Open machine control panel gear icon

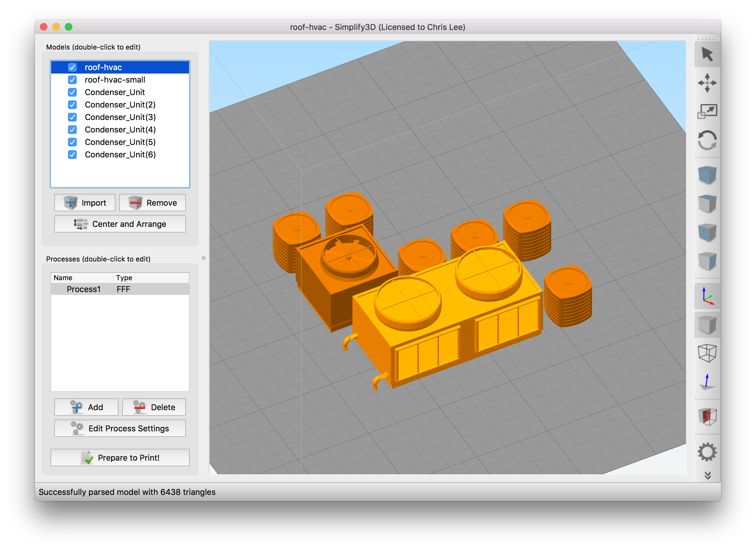[x=707, y=452]
